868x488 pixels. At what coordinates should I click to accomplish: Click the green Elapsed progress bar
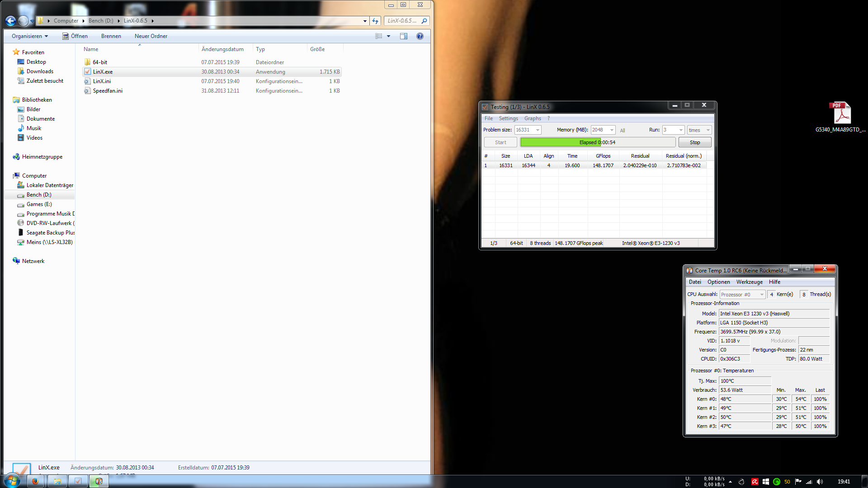click(561, 142)
